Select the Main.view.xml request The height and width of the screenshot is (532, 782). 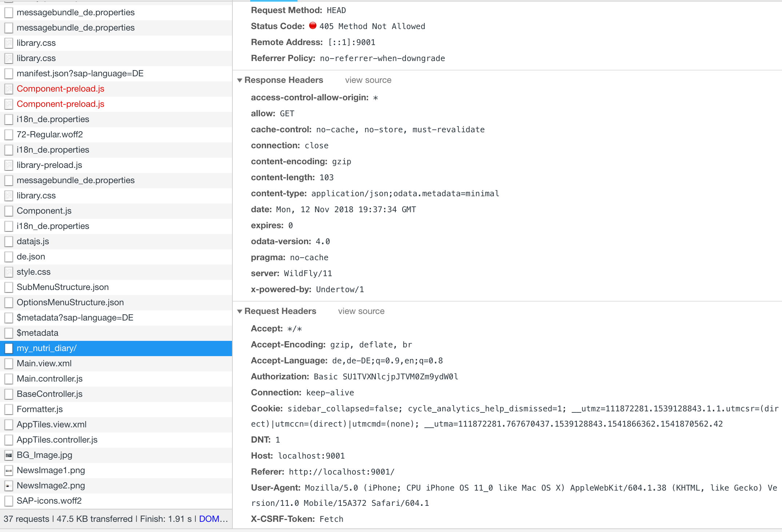point(116,363)
